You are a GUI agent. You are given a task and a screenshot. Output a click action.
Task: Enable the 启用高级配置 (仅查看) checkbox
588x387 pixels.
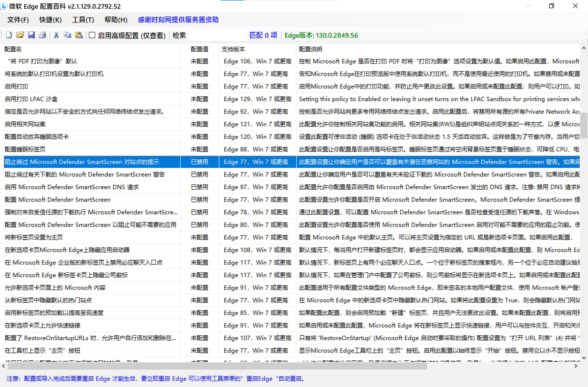pyautogui.click(x=92, y=35)
